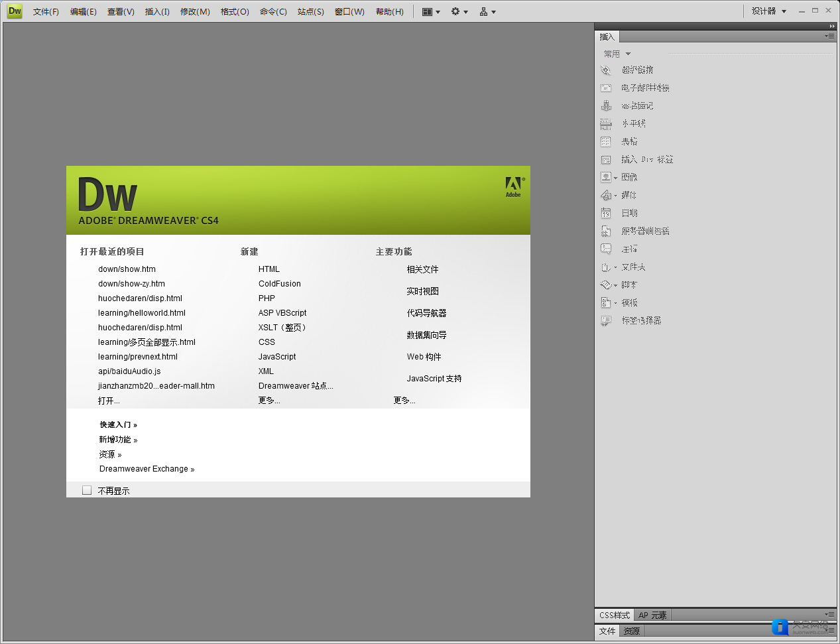Viewport: 840px width, 644px height.
Task: Create a new ColdFusion document
Action: point(280,284)
